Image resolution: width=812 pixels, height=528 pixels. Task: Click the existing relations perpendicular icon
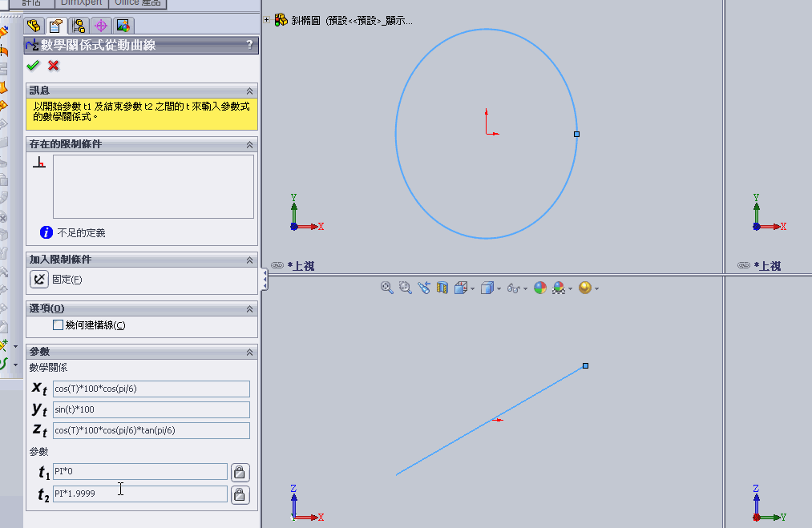[39, 163]
